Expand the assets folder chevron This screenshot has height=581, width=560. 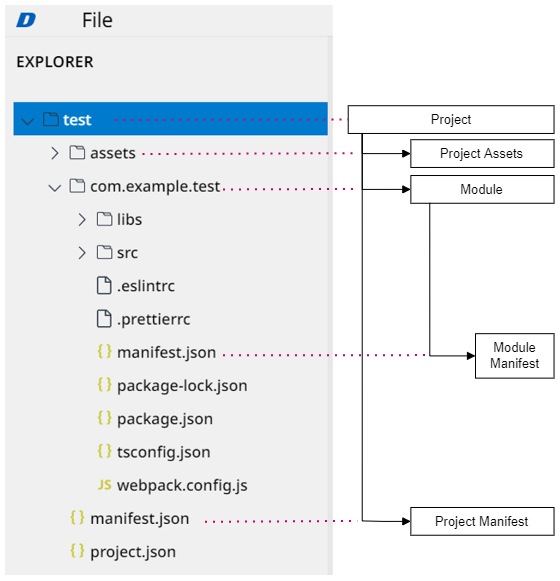pos(55,153)
